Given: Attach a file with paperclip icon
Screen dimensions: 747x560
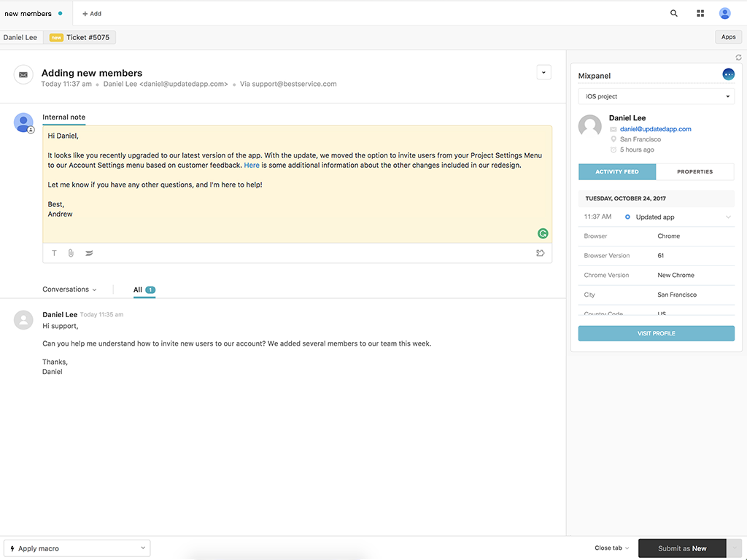Looking at the screenshot, I should pyautogui.click(x=71, y=253).
